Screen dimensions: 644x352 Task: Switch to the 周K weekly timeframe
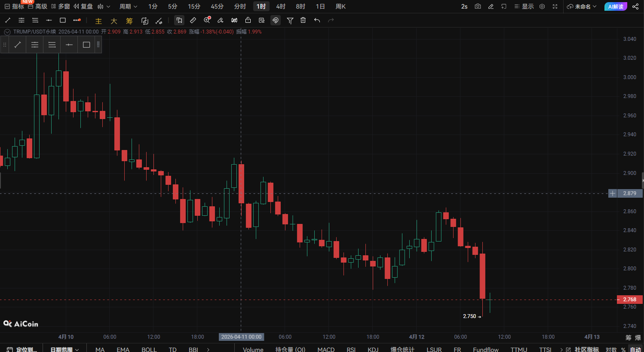click(340, 6)
